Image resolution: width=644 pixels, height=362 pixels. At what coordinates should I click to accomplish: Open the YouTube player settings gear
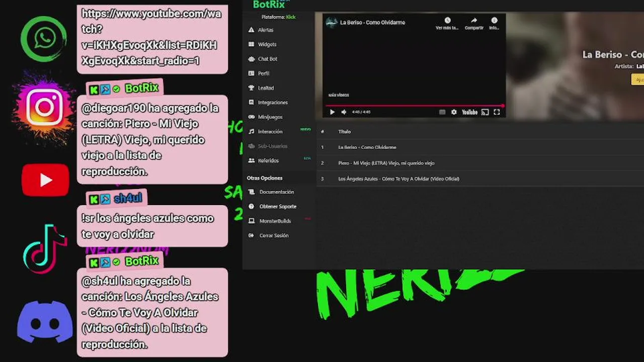[x=454, y=112]
